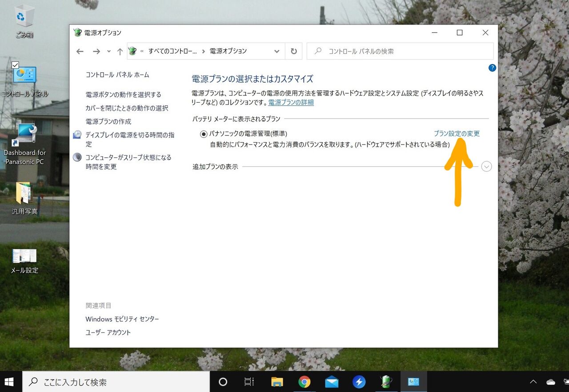
Task: Click the 電源オプション title bar icon
Action: pyautogui.click(x=77, y=32)
